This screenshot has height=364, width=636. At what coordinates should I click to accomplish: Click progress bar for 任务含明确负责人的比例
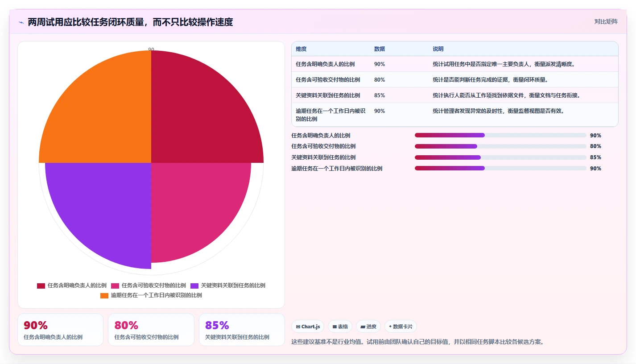(x=500, y=135)
